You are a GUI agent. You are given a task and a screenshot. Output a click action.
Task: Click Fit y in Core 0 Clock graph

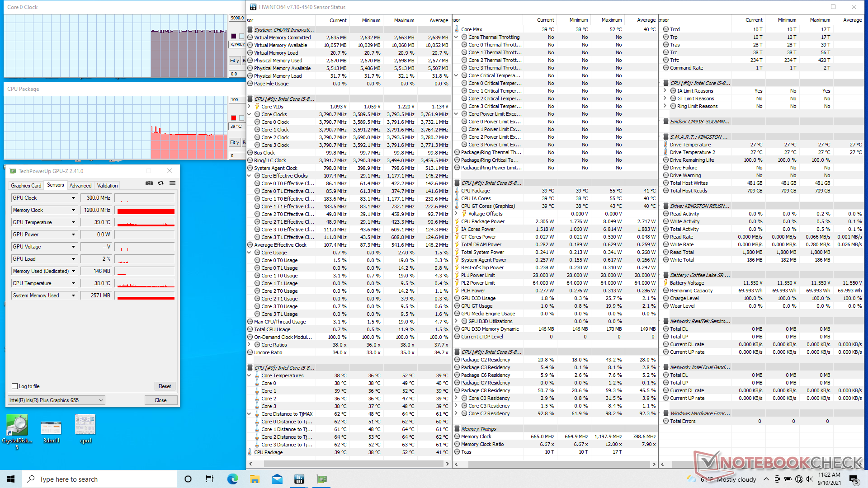[235, 61]
